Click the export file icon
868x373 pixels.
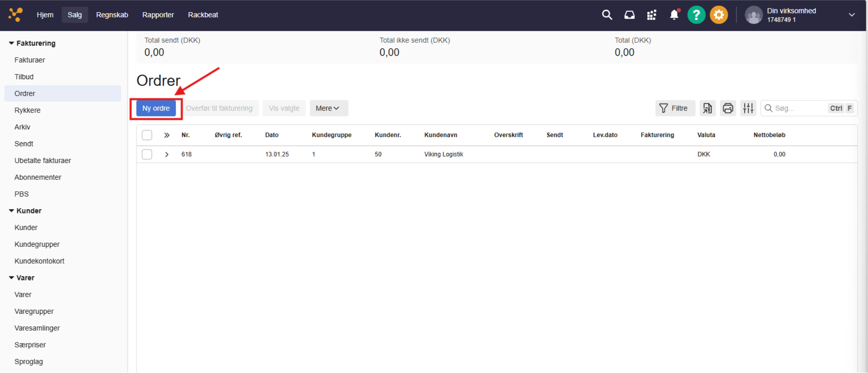(707, 108)
